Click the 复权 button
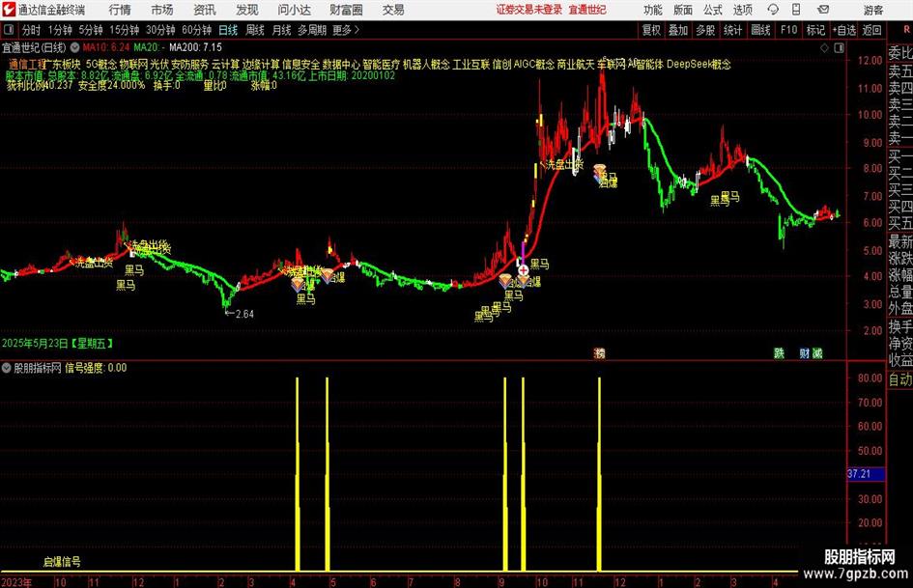913x588 pixels. (x=651, y=30)
